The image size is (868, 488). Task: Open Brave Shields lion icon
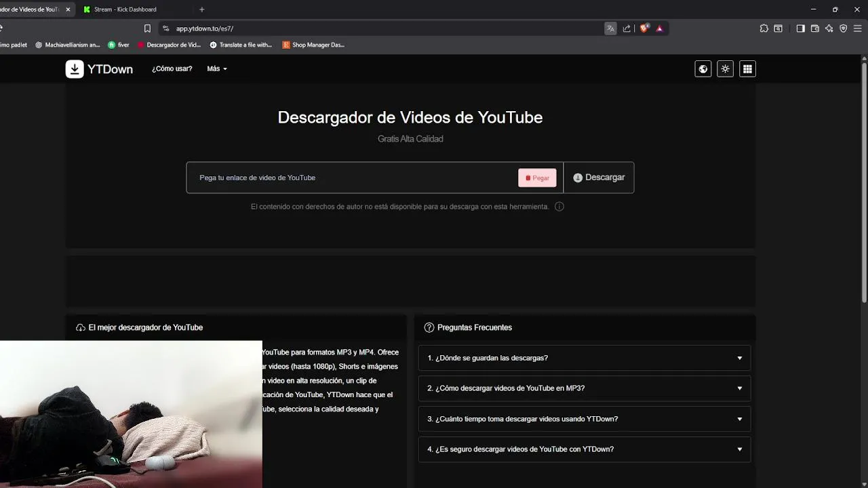click(644, 28)
